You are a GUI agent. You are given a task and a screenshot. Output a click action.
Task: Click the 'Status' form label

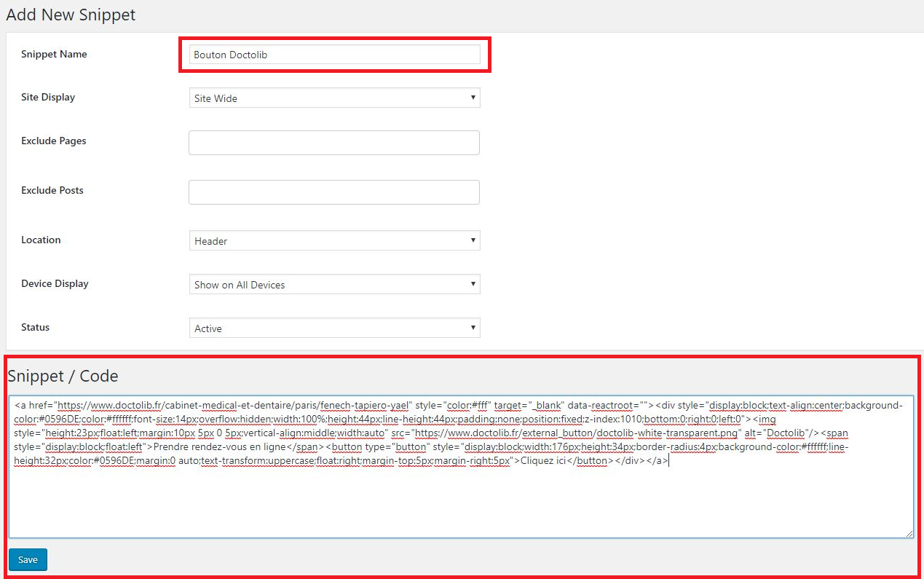pos(36,328)
